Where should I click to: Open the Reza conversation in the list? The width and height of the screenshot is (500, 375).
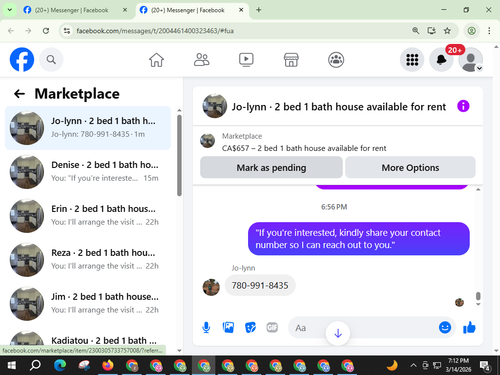[x=88, y=260]
